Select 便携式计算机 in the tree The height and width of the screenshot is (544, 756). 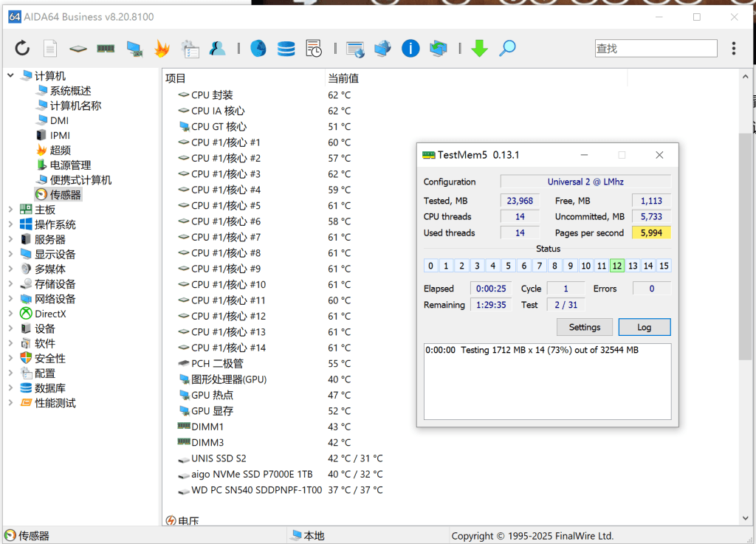pos(80,180)
